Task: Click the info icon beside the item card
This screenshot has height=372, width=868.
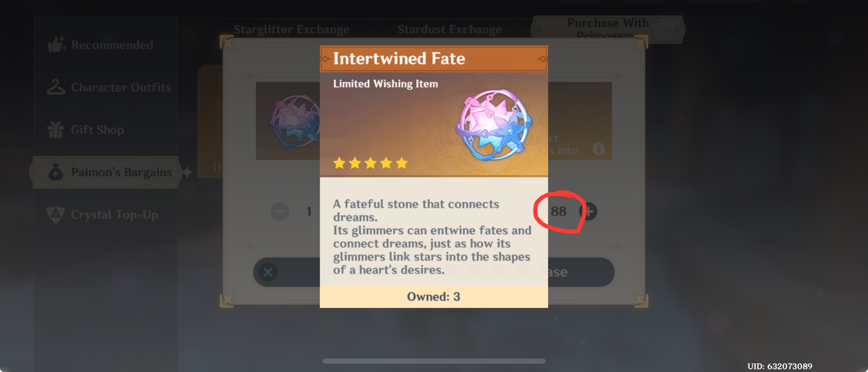Action: tap(599, 149)
